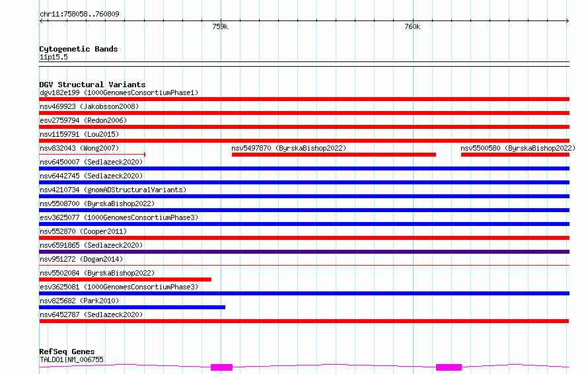This screenshot has width=588, height=374.
Task: Click the dgv182e199 1000GenomesConsortiumPhase1 variant bar
Action: coord(304,99)
